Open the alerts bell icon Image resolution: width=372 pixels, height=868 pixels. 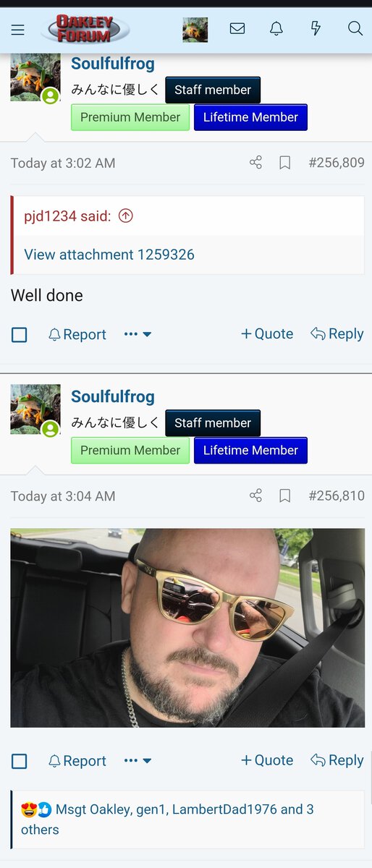[276, 29]
